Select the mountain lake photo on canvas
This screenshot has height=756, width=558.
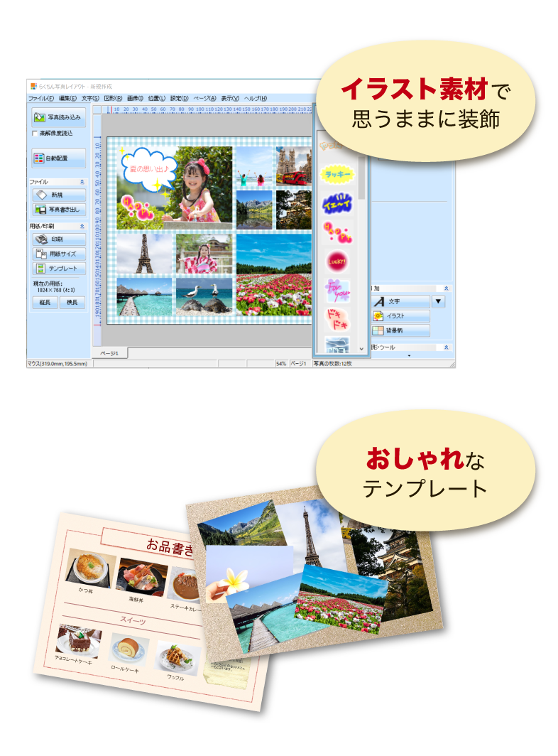pos(254,210)
